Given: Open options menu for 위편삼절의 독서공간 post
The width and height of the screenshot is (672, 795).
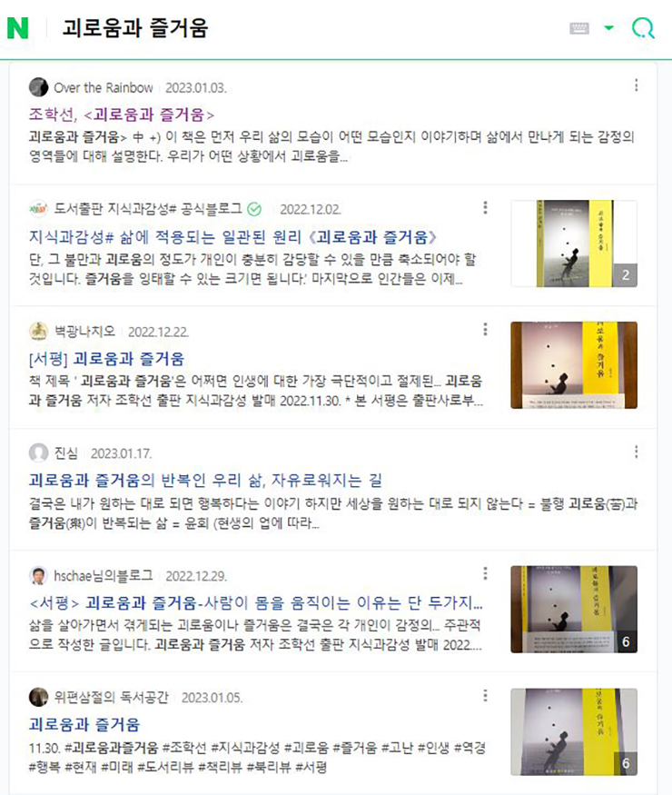Looking at the screenshot, I should [x=485, y=696].
